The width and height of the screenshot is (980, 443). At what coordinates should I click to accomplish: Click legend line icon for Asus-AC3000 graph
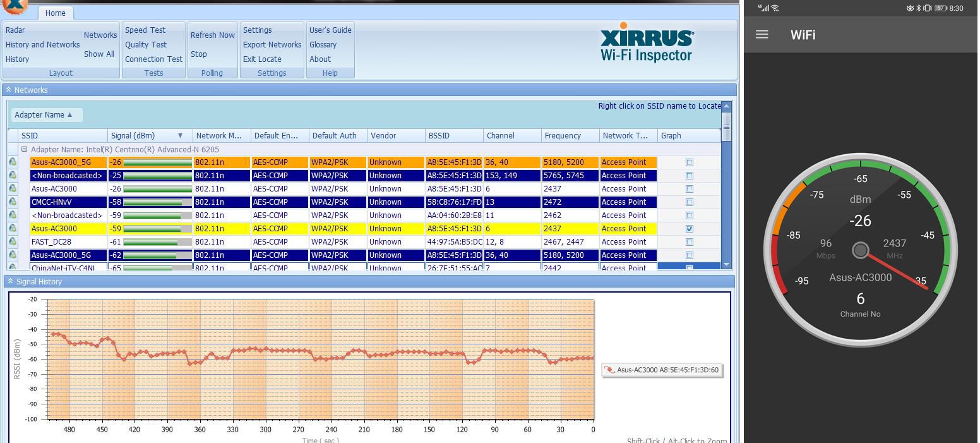click(x=609, y=370)
